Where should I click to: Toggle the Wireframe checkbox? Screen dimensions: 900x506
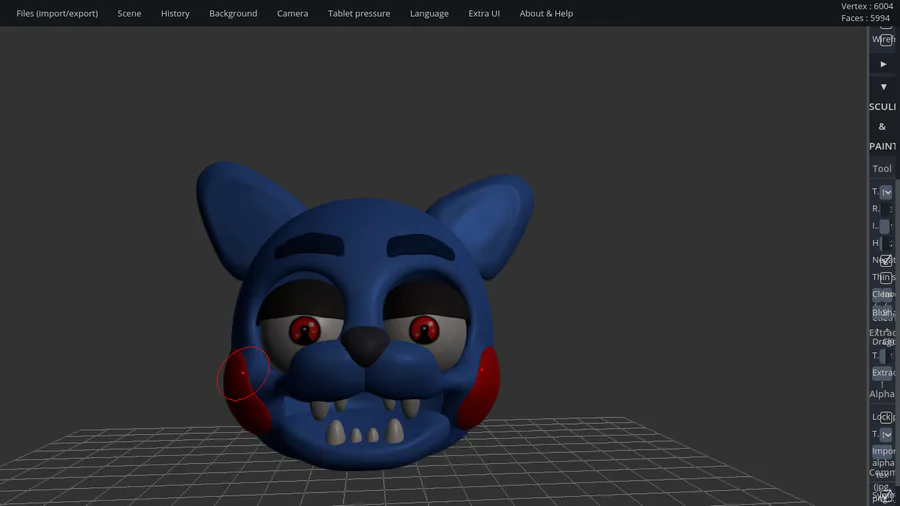pyautogui.click(x=886, y=40)
